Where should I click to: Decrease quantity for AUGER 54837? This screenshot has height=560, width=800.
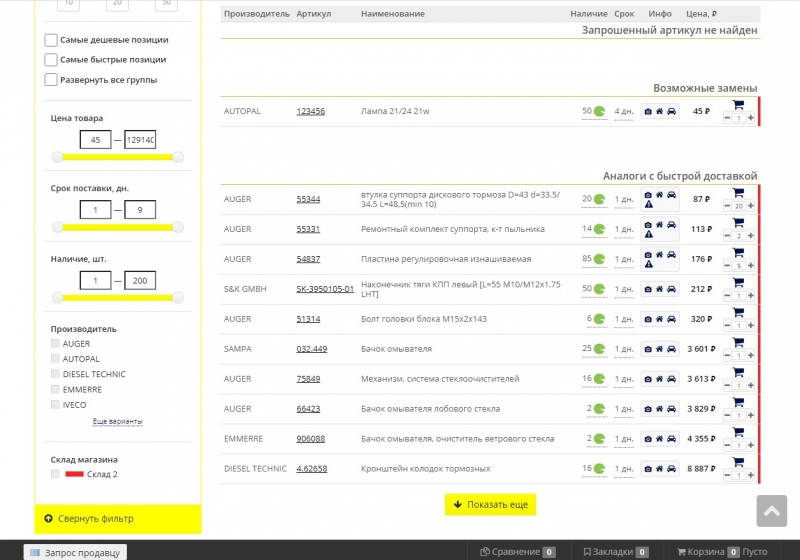[x=727, y=266]
